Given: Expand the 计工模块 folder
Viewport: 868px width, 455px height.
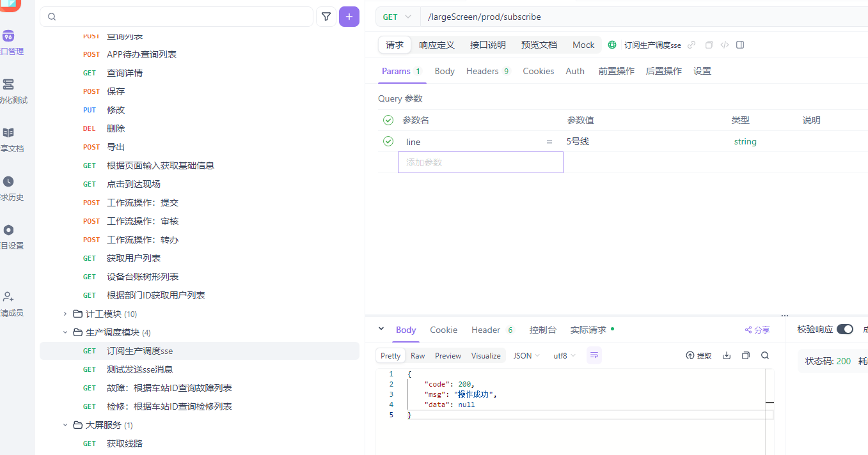Looking at the screenshot, I should pos(65,314).
